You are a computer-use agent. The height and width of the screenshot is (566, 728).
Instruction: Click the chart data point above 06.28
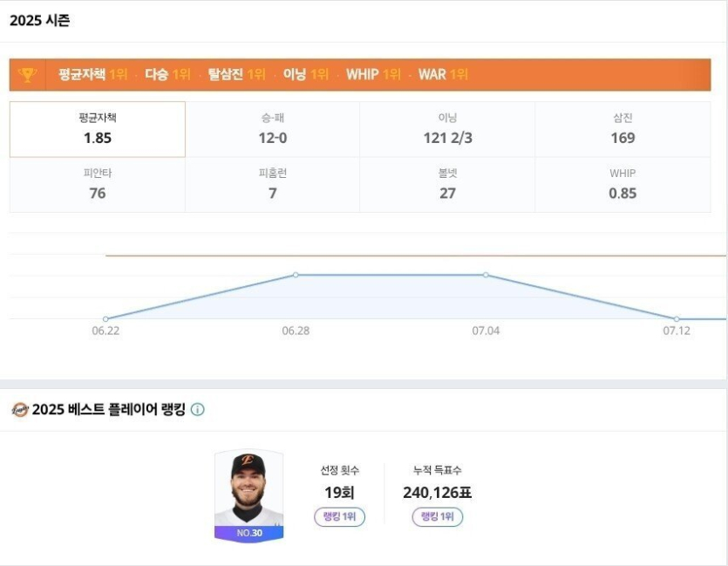coord(296,275)
